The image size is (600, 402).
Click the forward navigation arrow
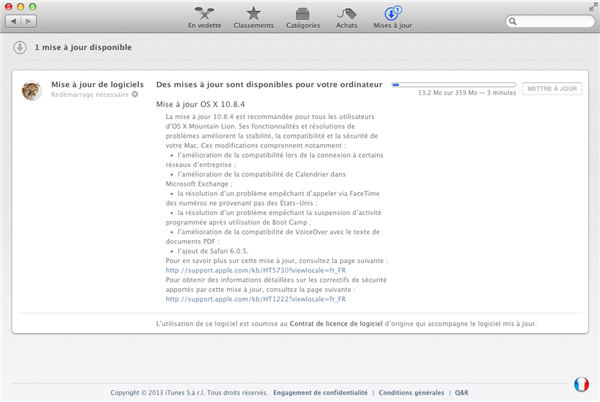29,21
